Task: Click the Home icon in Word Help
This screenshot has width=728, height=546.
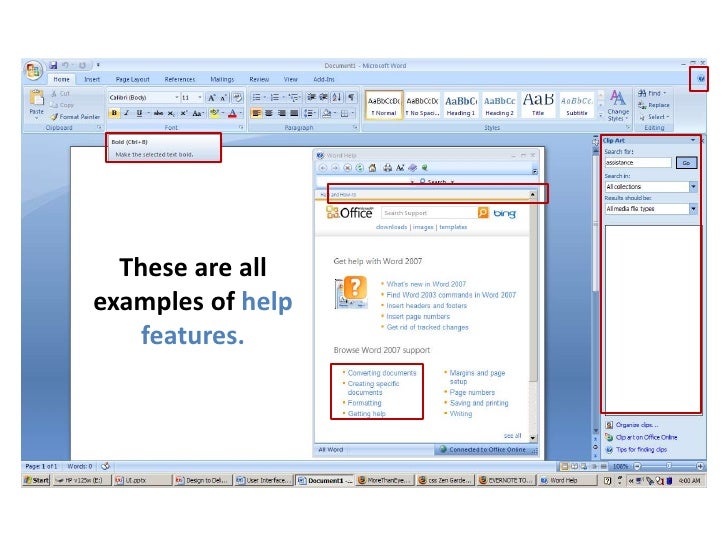Action: tap(372, 168)
